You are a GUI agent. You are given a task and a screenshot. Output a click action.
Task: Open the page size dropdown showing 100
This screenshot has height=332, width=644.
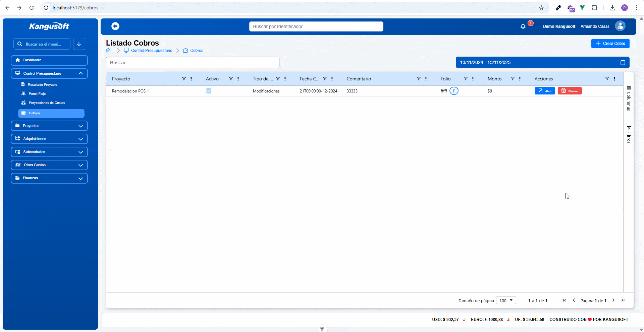pyautogui.click(x=506, y=301)
